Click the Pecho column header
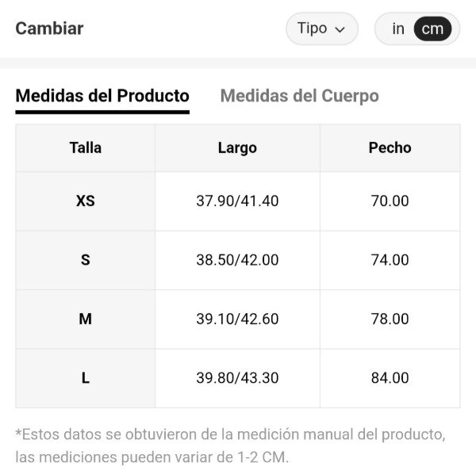 [x=390, y=147]
